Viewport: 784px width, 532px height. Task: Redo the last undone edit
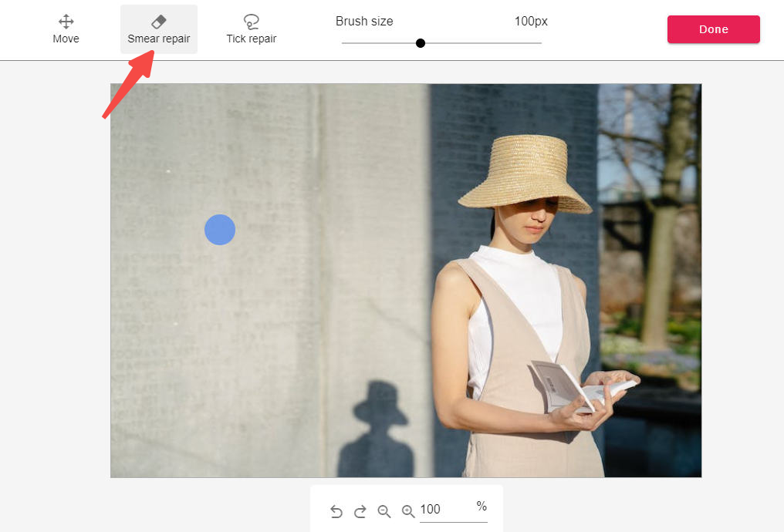pos(360,511)
